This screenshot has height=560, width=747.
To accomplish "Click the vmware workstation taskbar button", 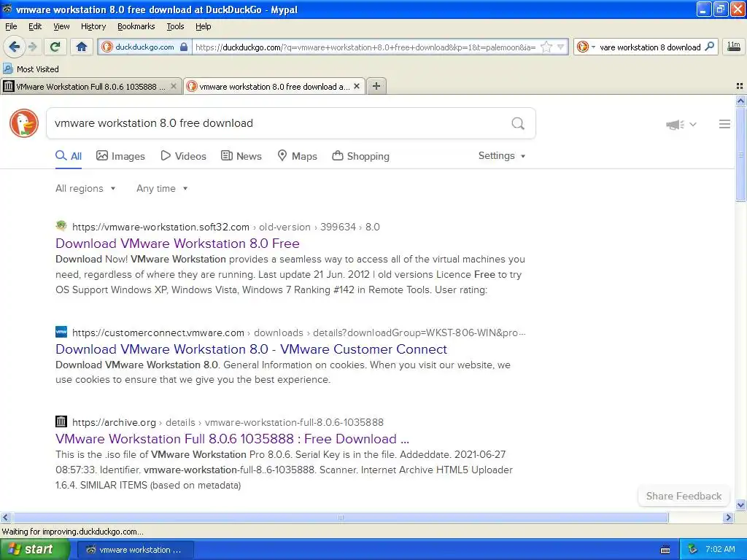I will coord(134,550).
